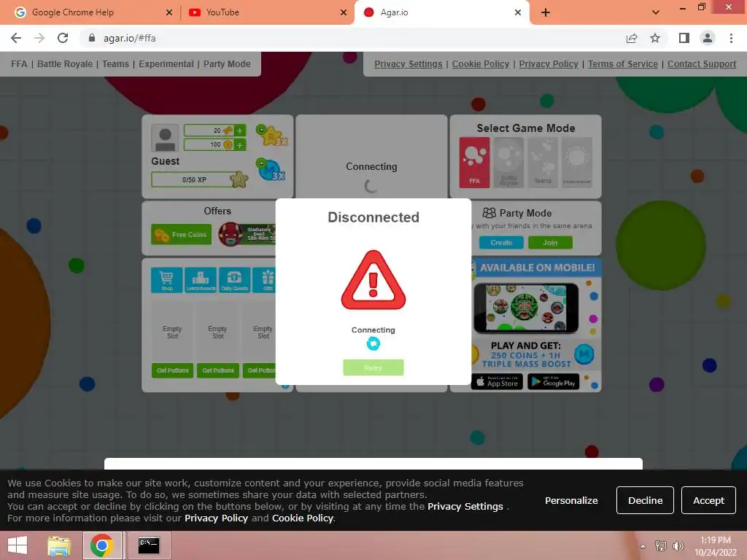The image size is (747, 560).
Task: Click Teams in the top menu
Action: (x=115, y=64)
